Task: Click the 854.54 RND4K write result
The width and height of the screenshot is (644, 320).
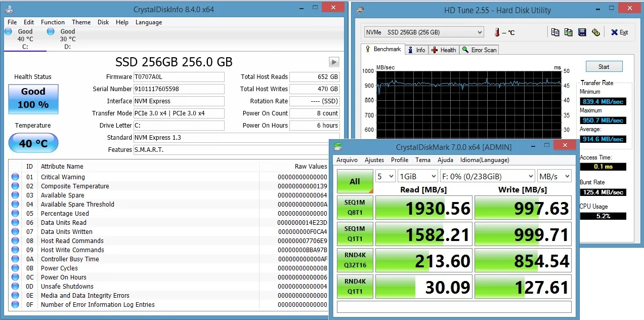Action: click(x=523, y=260)
